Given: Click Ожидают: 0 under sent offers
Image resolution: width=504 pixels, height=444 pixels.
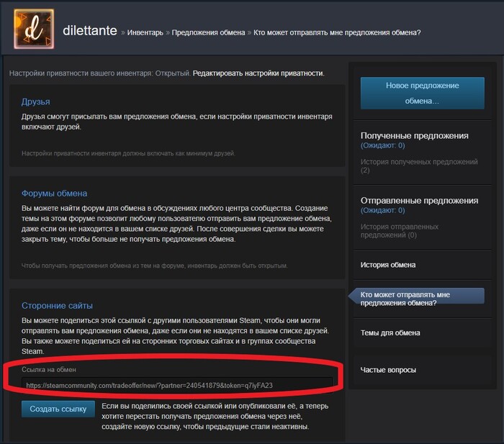Looking at the screenshot, I should point(382,210).
